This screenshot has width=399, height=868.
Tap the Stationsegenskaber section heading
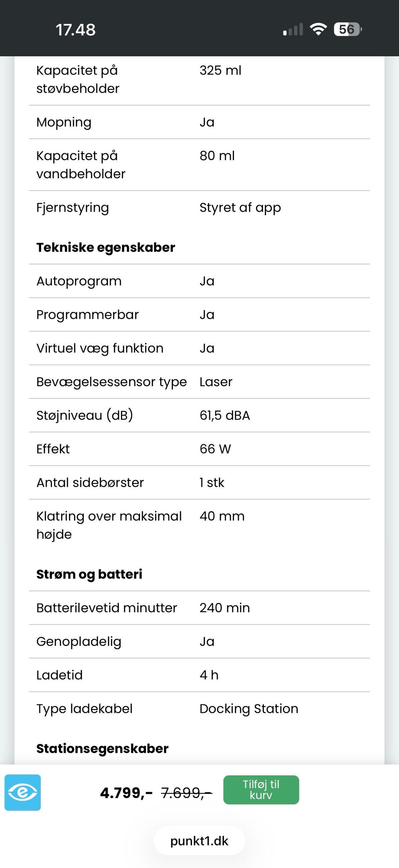(102, 748)
